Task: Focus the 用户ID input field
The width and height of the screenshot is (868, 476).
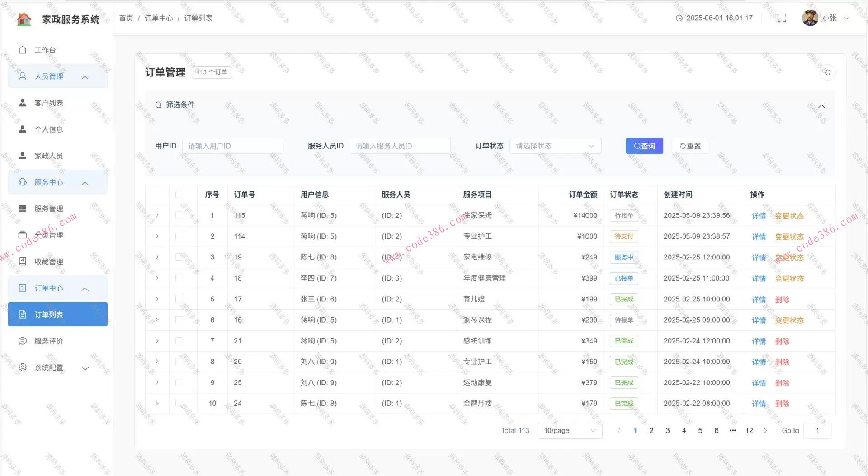Action: (232, 146)
